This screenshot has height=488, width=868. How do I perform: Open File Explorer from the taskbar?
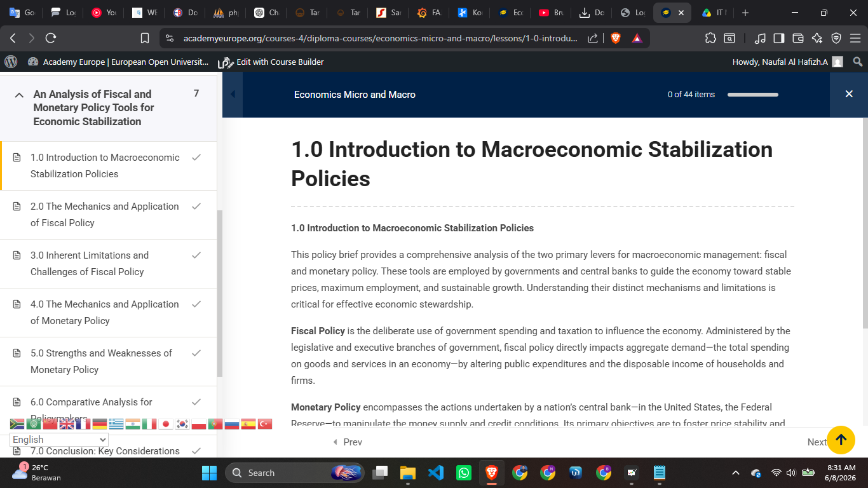[x=407, y=473]
